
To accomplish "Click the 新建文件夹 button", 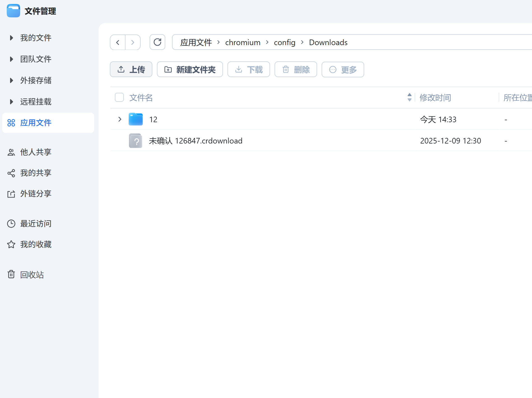I will [190, 70].
